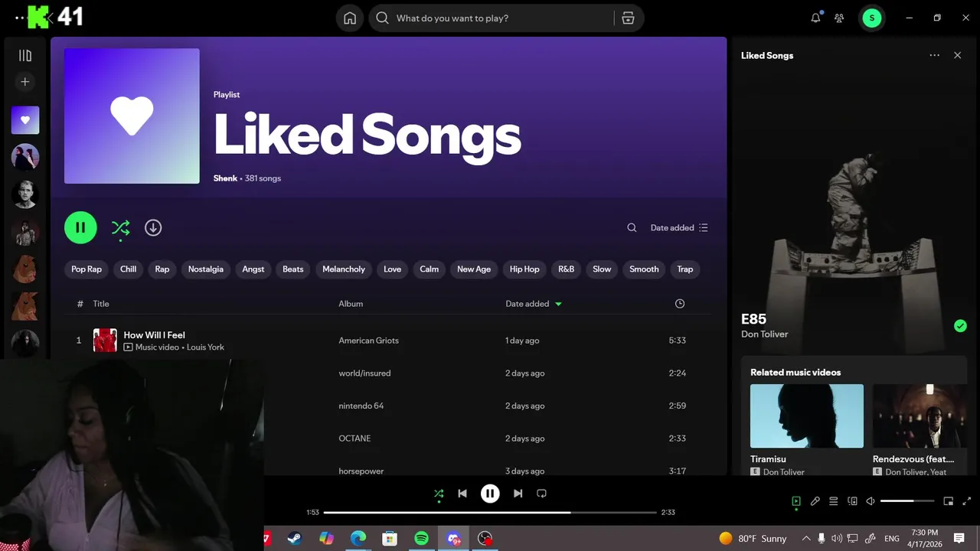Open Connect to a device
Image resolution: width=980 pixels, height=551 pixels.
point(852,501)
